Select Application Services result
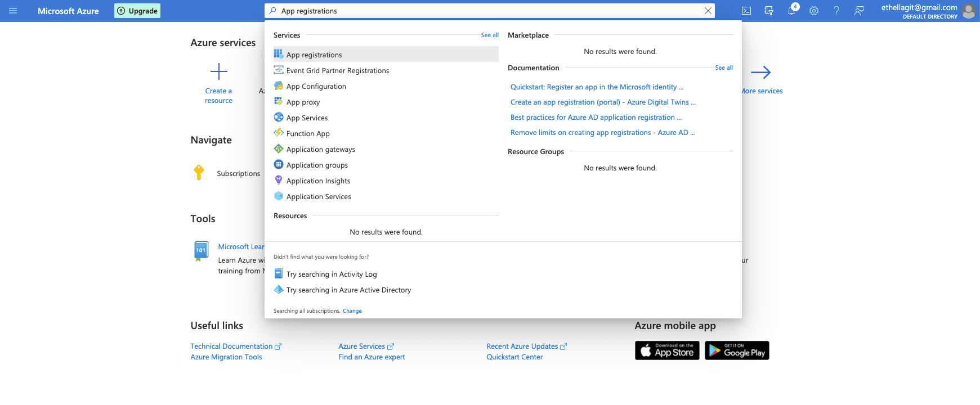The height and width of the screenshot is (405, 980). (386, 196)
